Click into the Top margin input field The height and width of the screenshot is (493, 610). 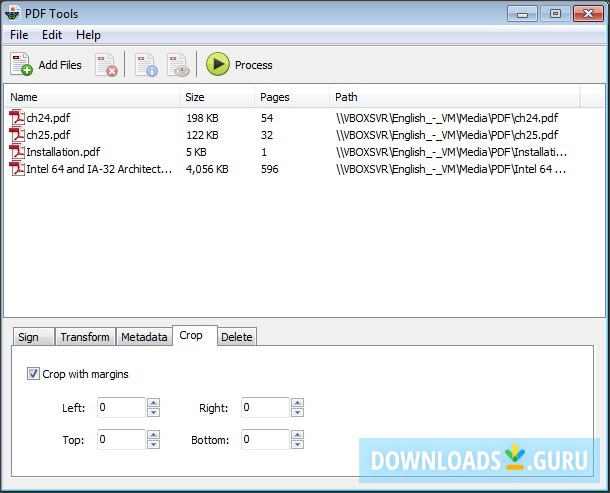[x=121, y=439]
